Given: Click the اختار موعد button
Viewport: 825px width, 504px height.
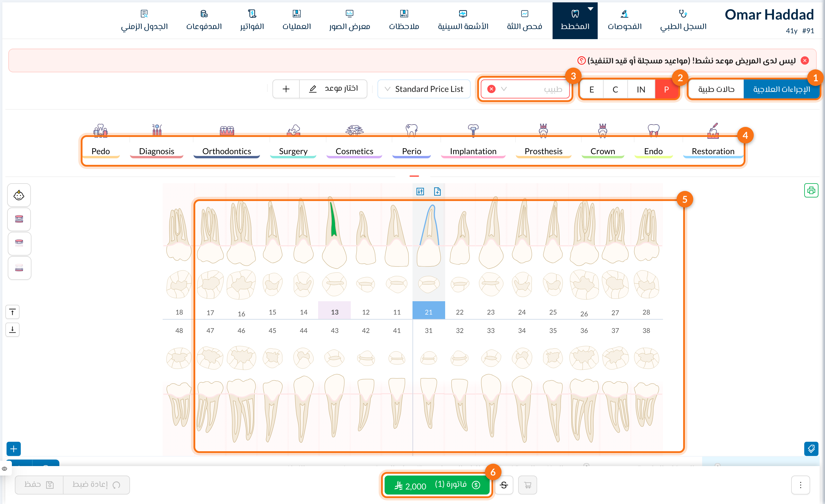Looking at the screenshot, I should point(334,89).
